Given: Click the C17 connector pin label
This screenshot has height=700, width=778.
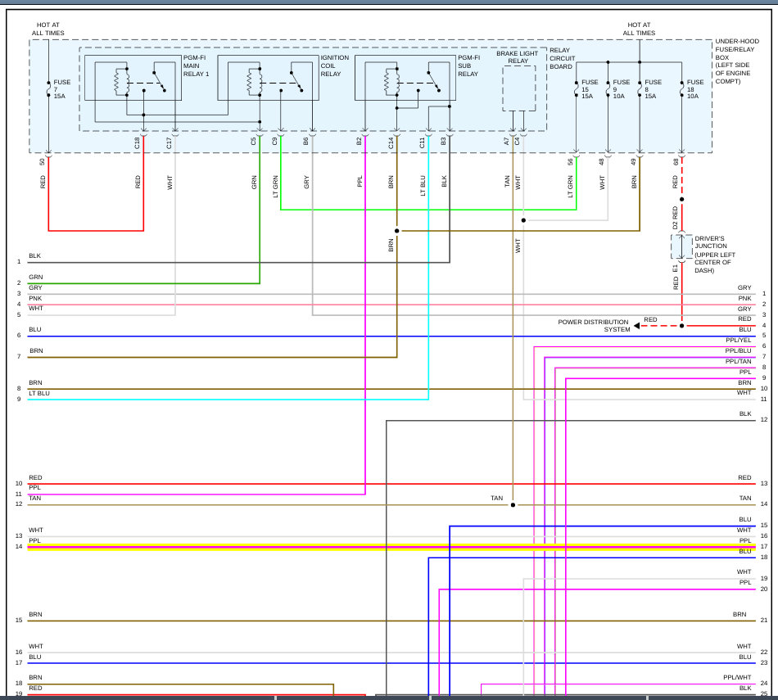Looking at the screenshot, I should (170, 143).
